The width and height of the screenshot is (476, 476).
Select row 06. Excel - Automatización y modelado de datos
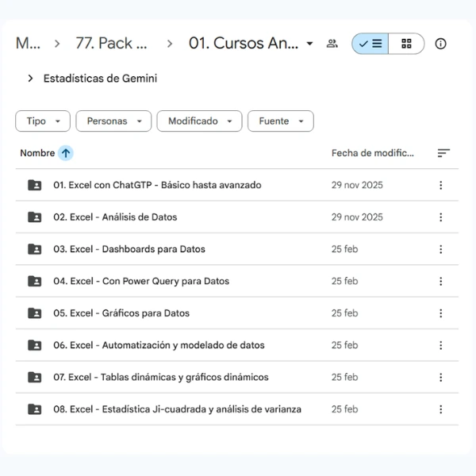[236, 345]
